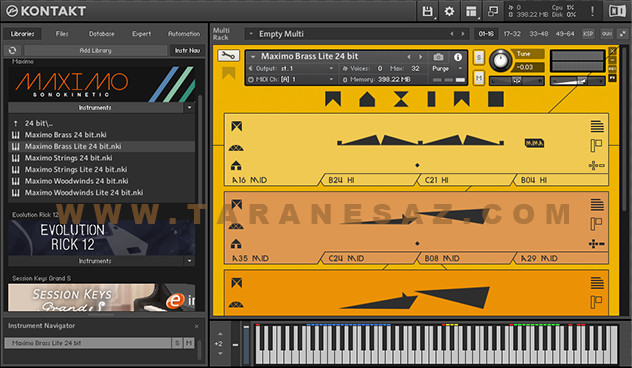Click the dome icon in first yellow field
Image resolution: width=632 pixels, height=368 pixels.
[236, 148]
